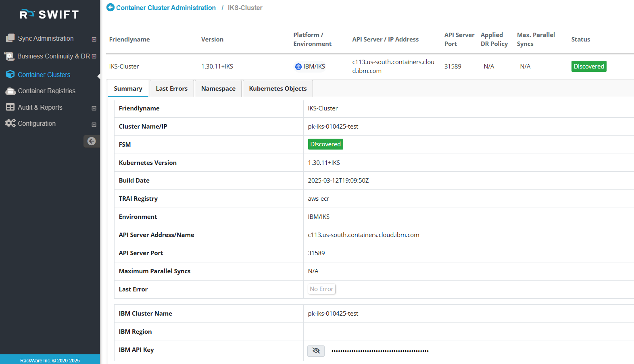Screen dimensions: 634x364
Task: Click the Max. Parallel Syncs column header
Action: (x=536, y=39)
